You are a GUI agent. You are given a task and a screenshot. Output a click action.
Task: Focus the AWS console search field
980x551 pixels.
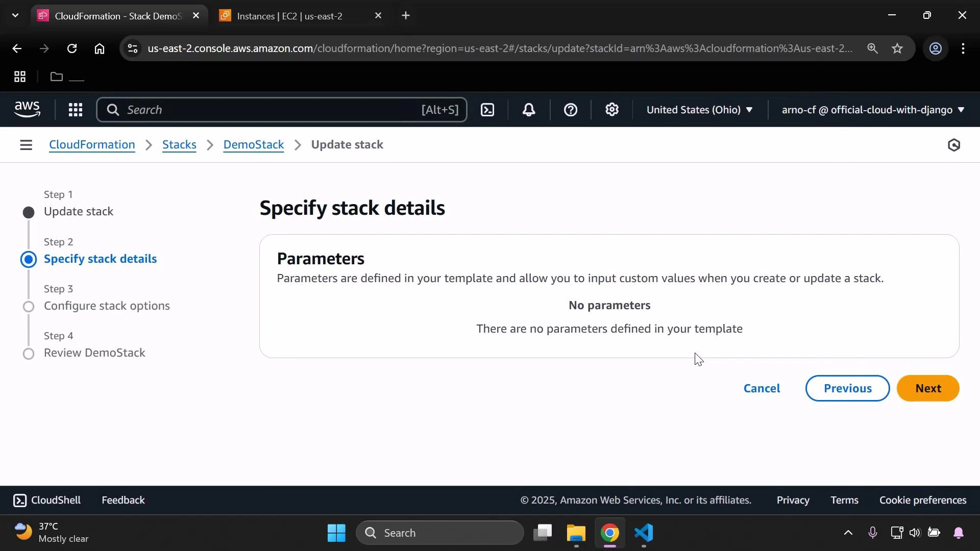(x=282, y=110)
